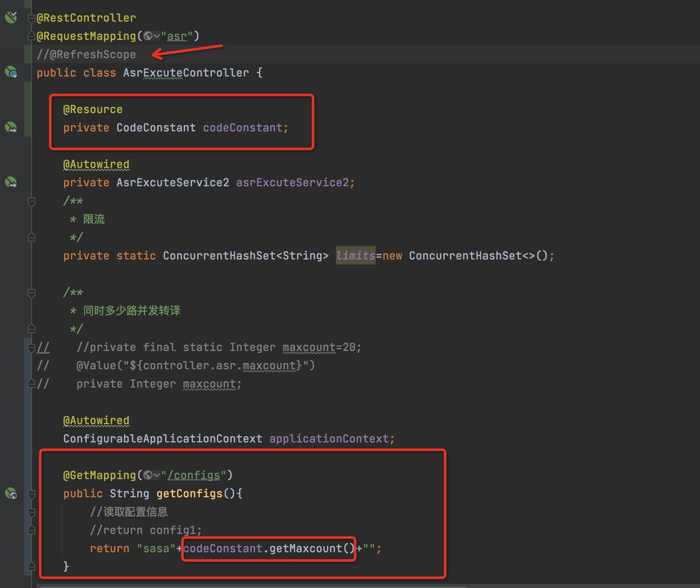
Task: Click the @RequestMapping annotation text
Action: (86, 36)
